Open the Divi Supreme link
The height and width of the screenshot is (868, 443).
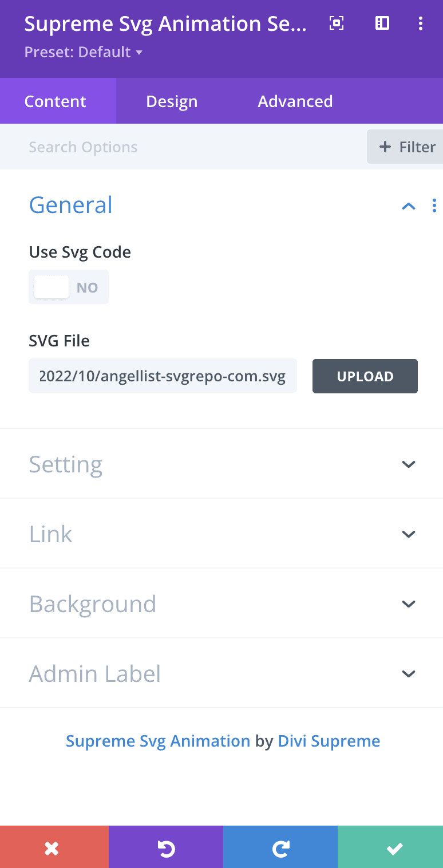click(x=329, y=741)
